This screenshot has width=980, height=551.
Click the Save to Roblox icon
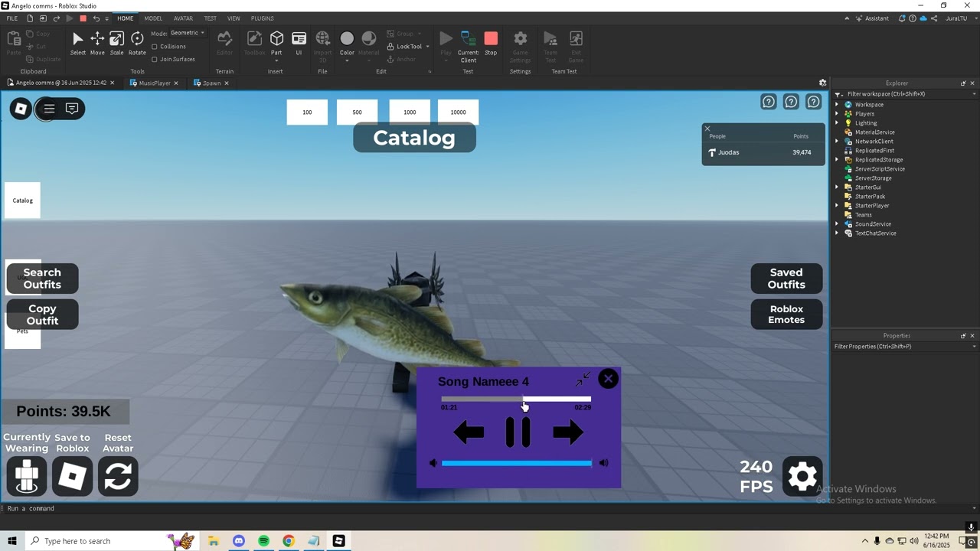coord(73,476)
